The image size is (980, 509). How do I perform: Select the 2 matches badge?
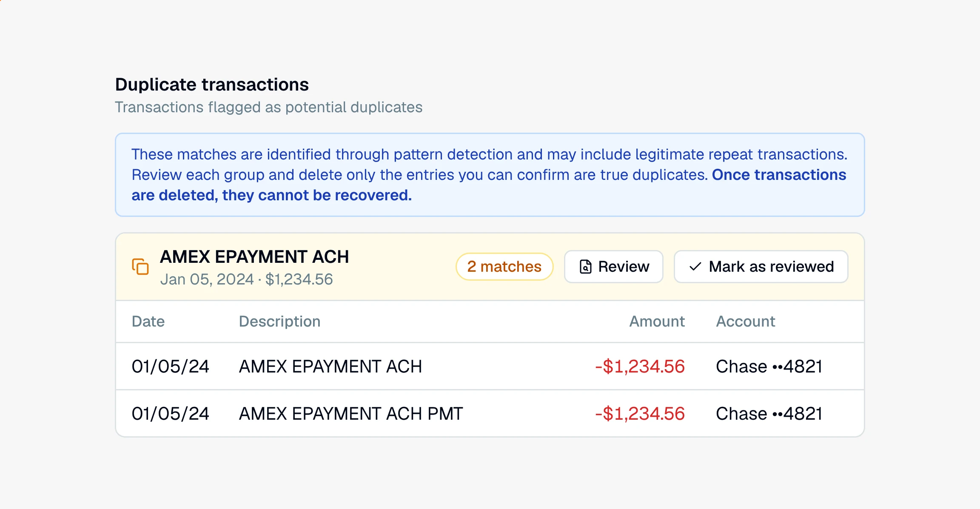click(504, 267)
